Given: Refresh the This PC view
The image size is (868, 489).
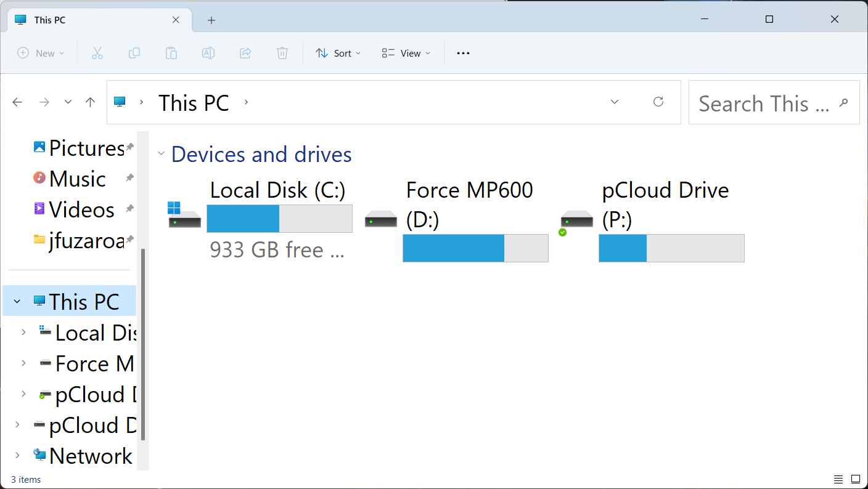Looking at the screenshot, I should click(x=658, y=102).
